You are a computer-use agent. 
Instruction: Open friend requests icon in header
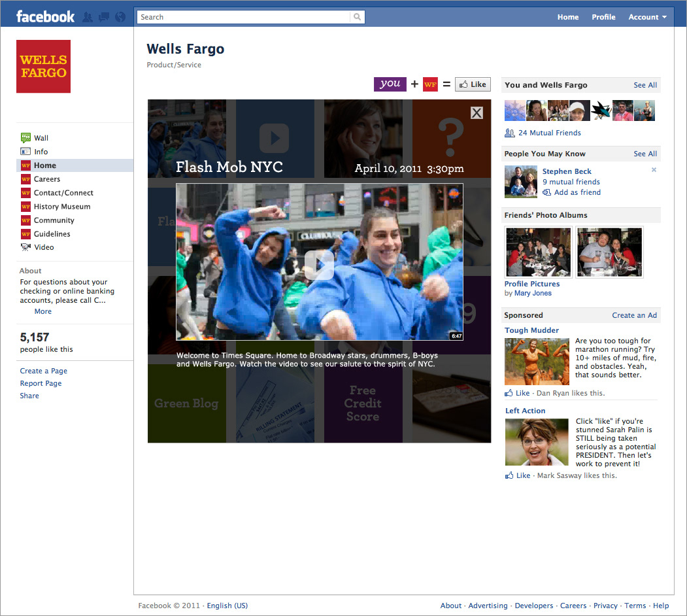tap(88, 17)
